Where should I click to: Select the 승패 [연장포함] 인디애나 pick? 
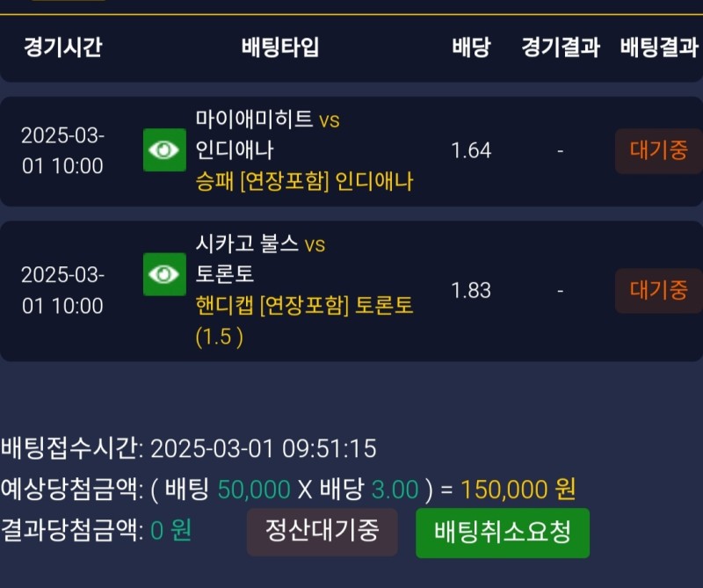point(304,182)
